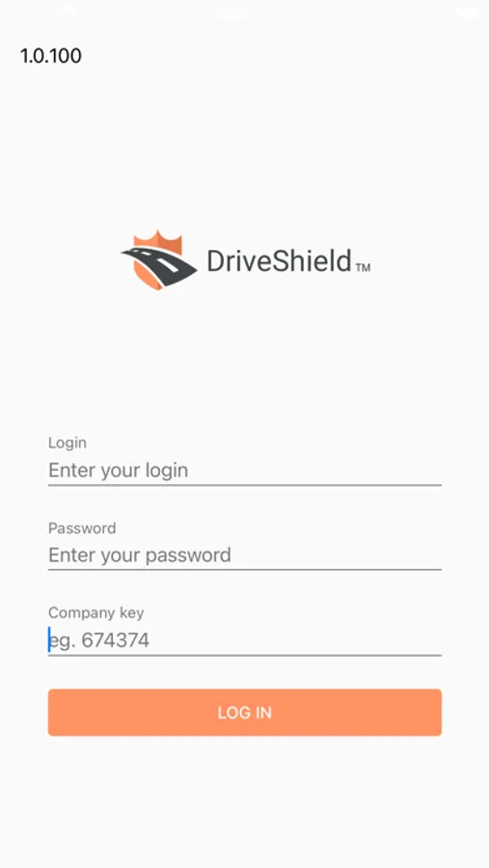Tap the LOG IN button
Viewport: 489px width, 868px height.
[245, 713]
